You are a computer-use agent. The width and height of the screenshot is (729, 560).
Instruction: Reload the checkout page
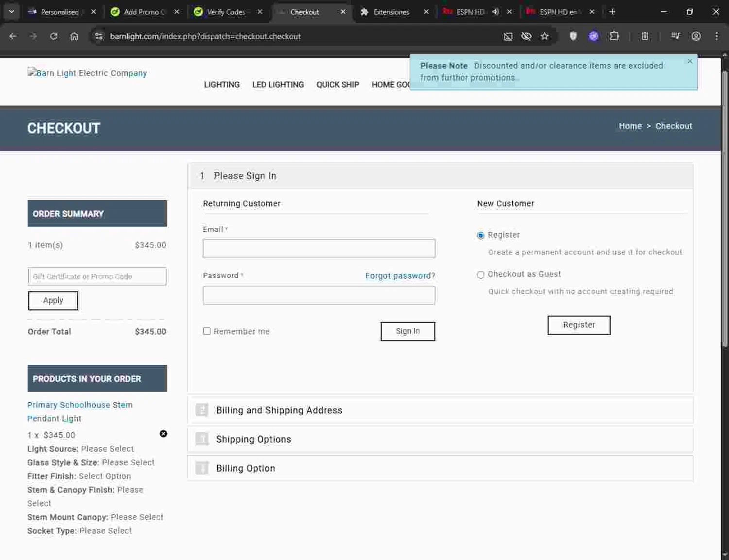(53, 36)
